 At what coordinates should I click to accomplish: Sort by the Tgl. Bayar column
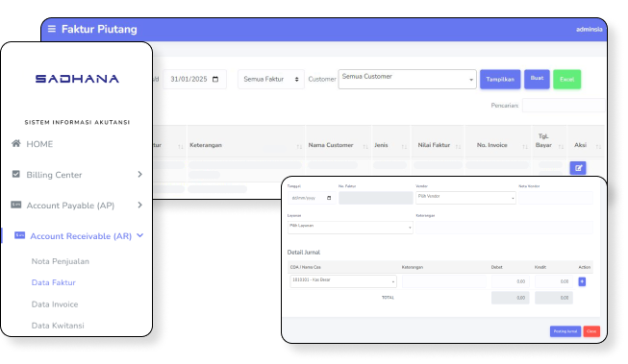coord(549,141)
